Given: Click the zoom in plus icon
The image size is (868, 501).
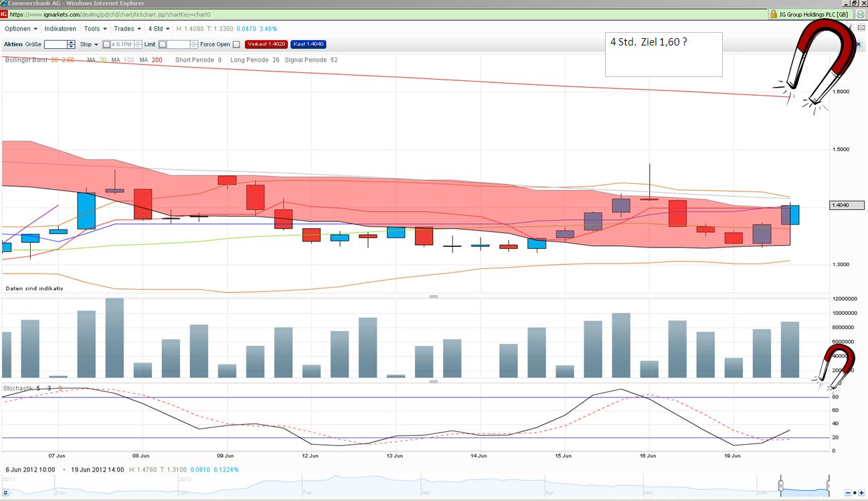Looking at the screenshot, I should click(863, 493).
